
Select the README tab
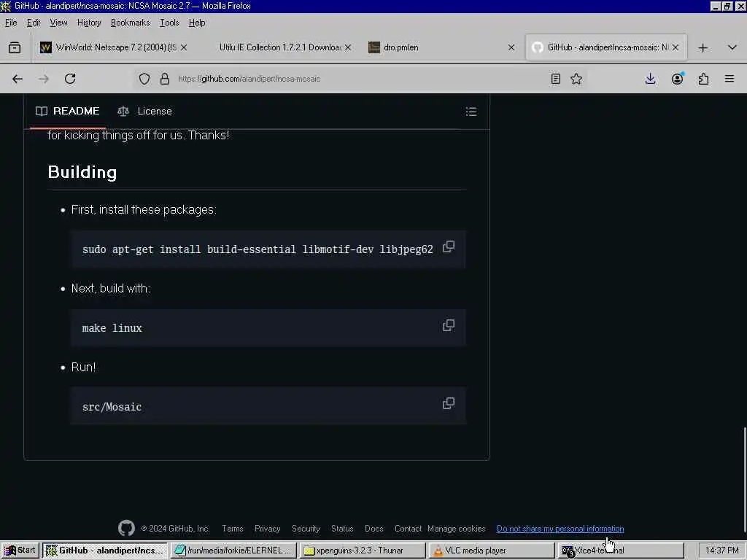click(x=68, y=112)
